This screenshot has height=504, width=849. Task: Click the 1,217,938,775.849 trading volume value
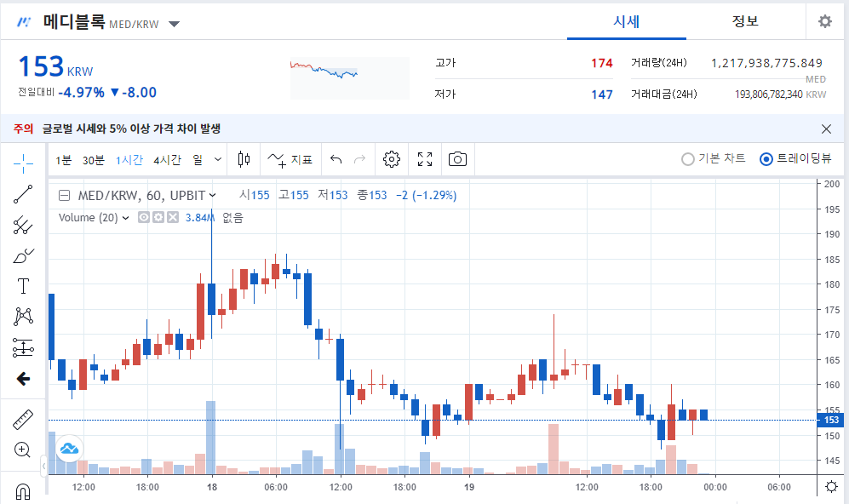[766, 63]
